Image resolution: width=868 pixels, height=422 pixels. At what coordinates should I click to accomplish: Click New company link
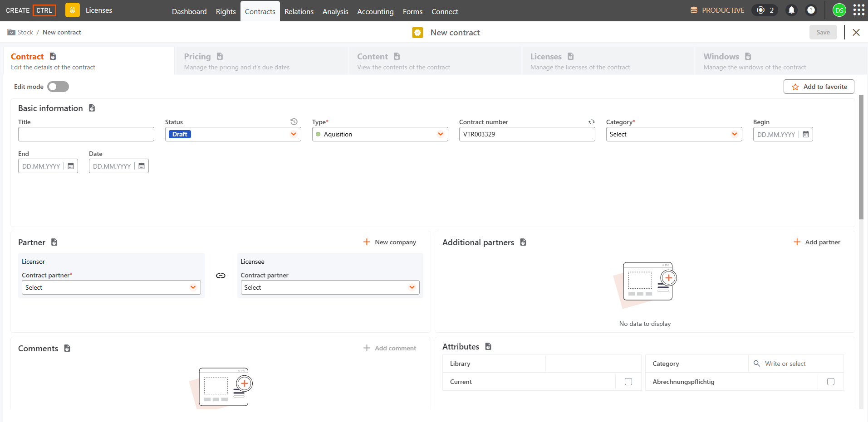pyautogui.click(x=390, y=242)
